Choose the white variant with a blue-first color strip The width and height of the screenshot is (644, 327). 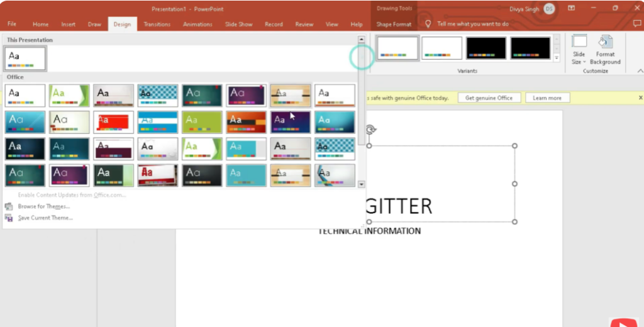click(x=397, y=48)
